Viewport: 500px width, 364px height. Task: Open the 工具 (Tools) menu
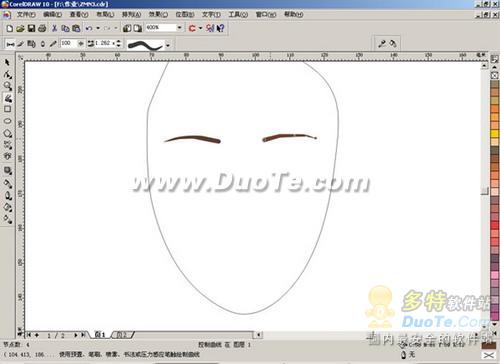(238, 14)
